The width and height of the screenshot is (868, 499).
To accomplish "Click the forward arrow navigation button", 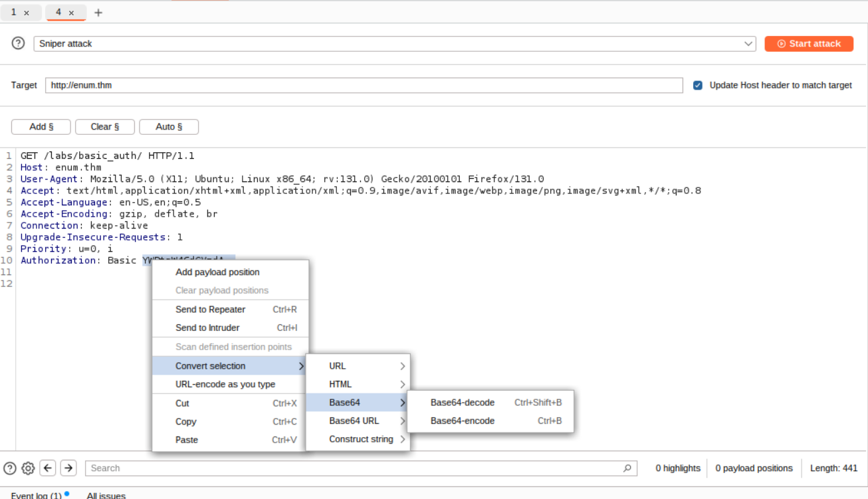I will coord(68,468).
